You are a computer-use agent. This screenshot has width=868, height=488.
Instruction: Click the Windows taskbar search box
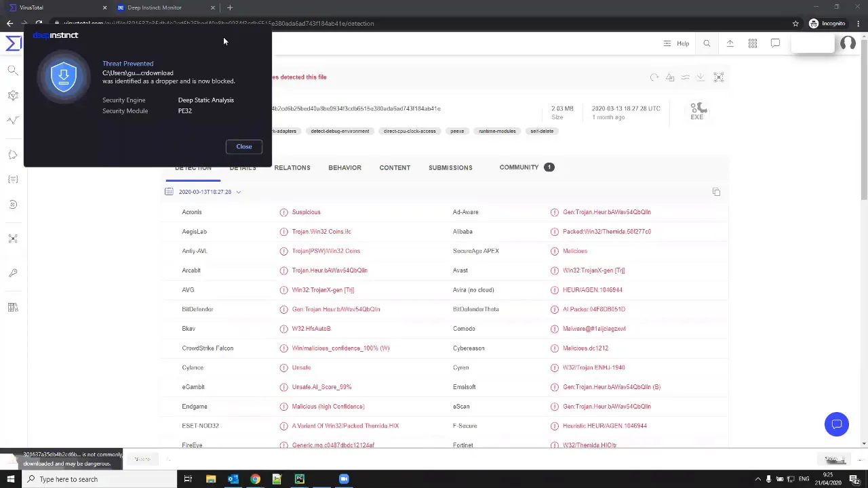[x=98, y=479]
